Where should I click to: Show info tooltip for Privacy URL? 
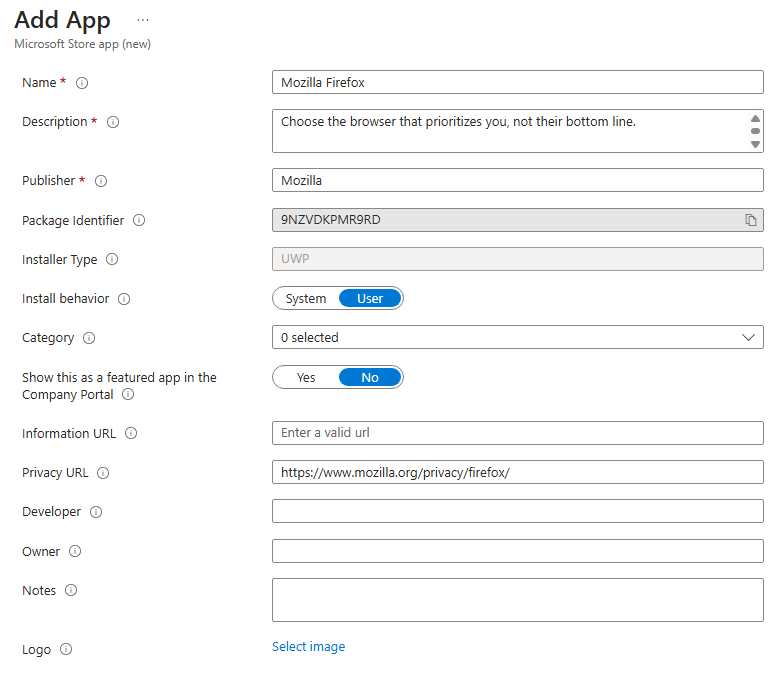point(103,473)
